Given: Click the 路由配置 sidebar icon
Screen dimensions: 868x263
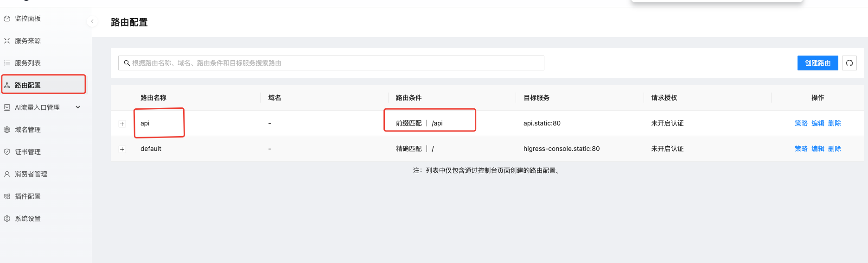Looking at the screenshot, I should pos(7,85).
